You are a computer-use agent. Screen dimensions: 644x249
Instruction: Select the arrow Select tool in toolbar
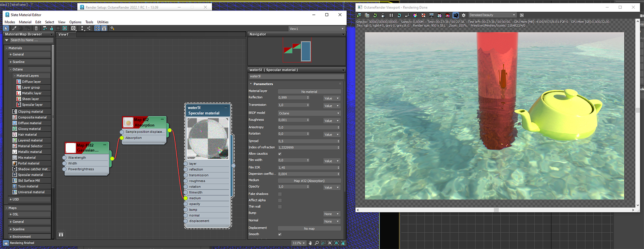pyautogui.click(x=6, y=28)
